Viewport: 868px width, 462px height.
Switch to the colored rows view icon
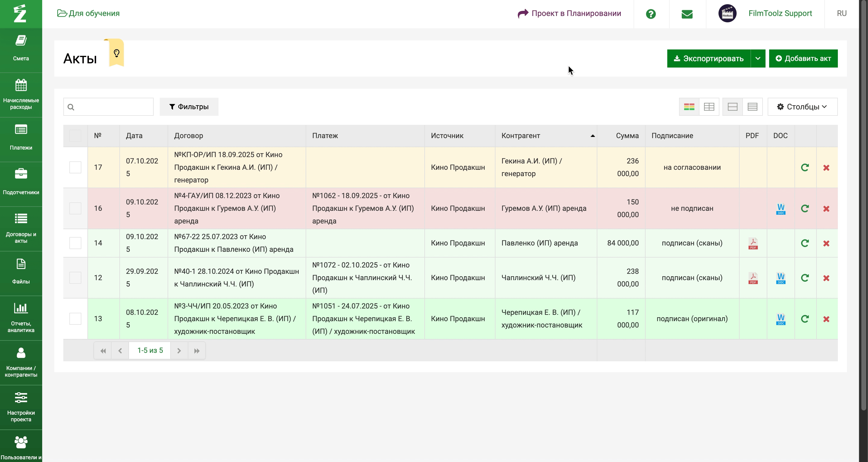(689, 107)
